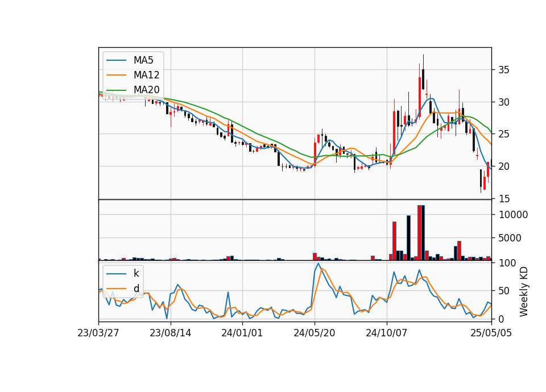Click the 35 price axis tick label
546x392 pixels.
point(503,70)
